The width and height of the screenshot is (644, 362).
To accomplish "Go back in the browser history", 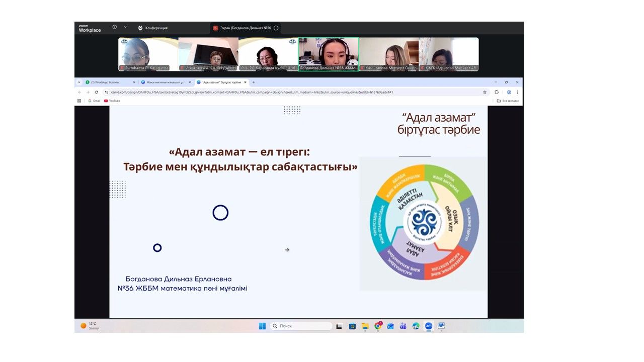I will click(79, 93).
